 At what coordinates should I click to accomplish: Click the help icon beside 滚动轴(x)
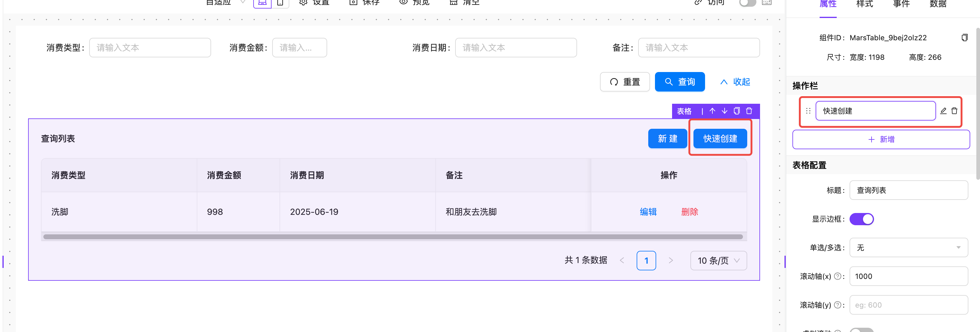click(837, 276)
